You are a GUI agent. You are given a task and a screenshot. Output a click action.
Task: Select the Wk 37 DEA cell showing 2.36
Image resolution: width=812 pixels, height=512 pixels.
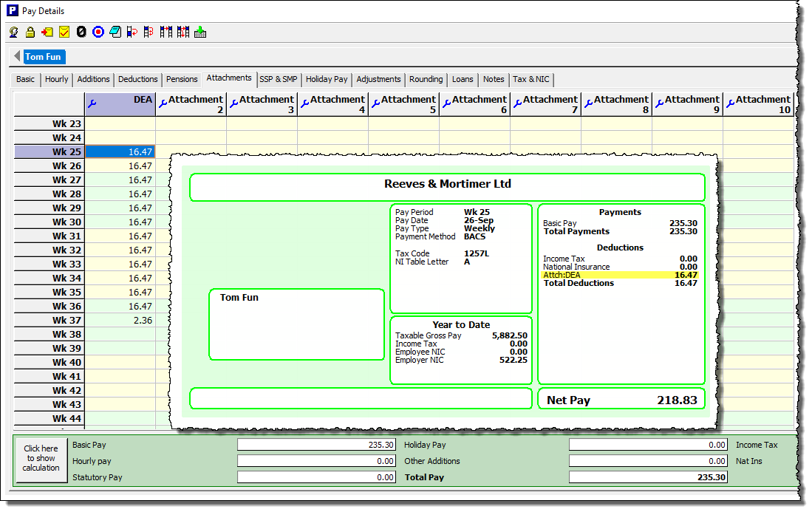point(120,321)
